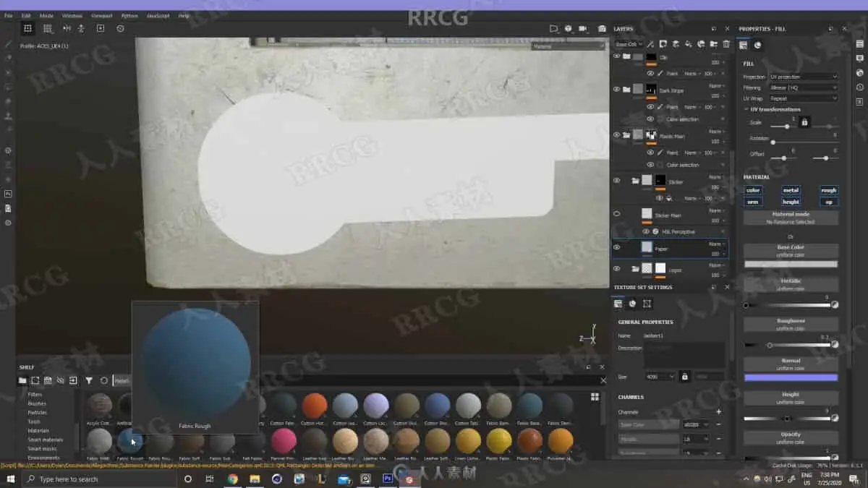
Task: Open the Filtering dropdown
Action: coord(803,87)
